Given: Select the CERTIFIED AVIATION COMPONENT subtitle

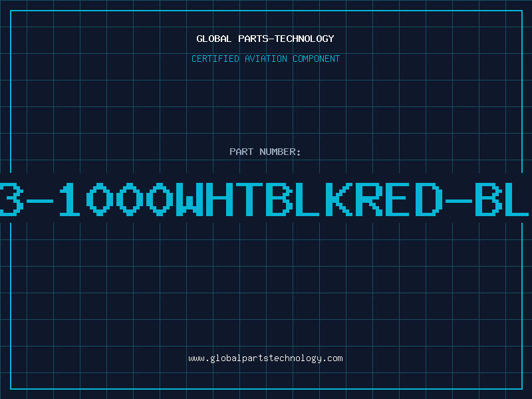Looking at the screenshot, I should (x=265, y=59).
